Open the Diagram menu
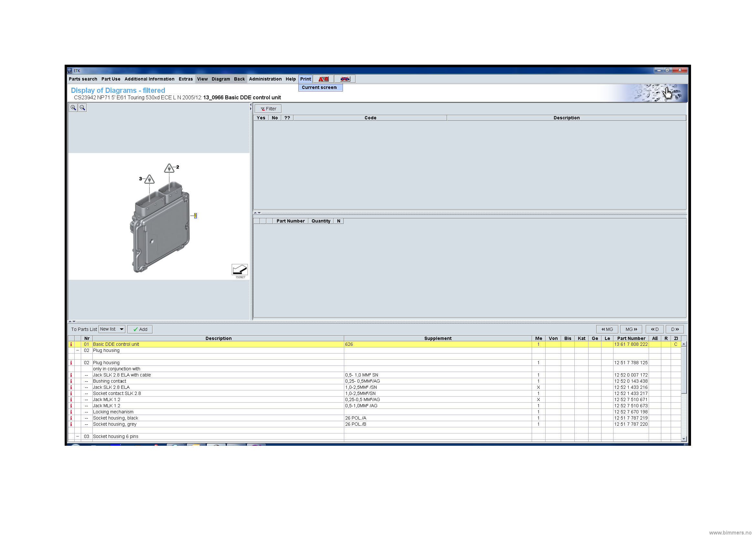 click(221, 79)
